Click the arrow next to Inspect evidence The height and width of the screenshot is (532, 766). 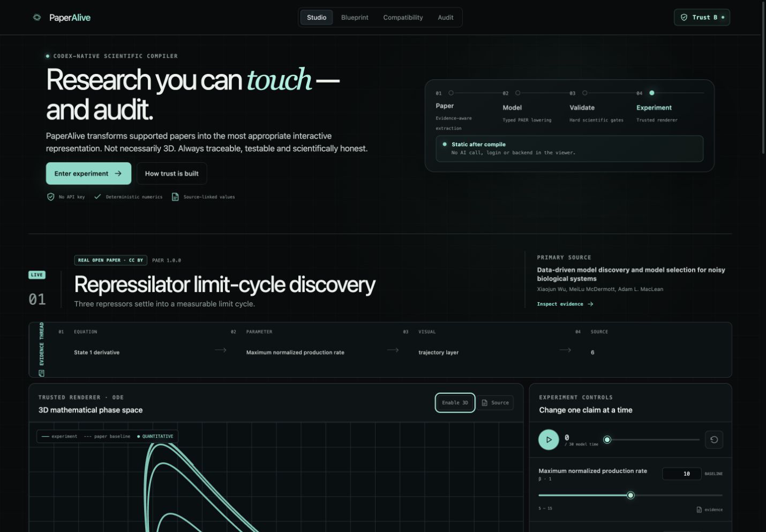[590, 304]
